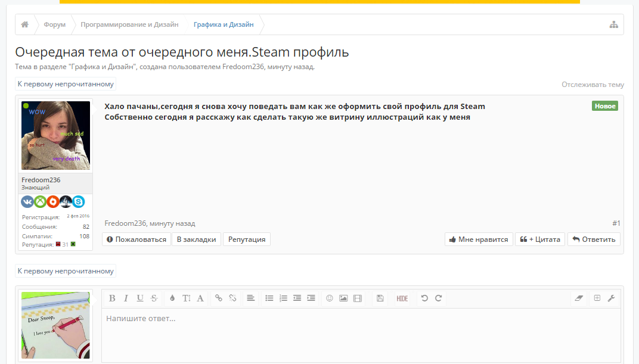Open Fredoom236's avatar image

click(56, 136)
